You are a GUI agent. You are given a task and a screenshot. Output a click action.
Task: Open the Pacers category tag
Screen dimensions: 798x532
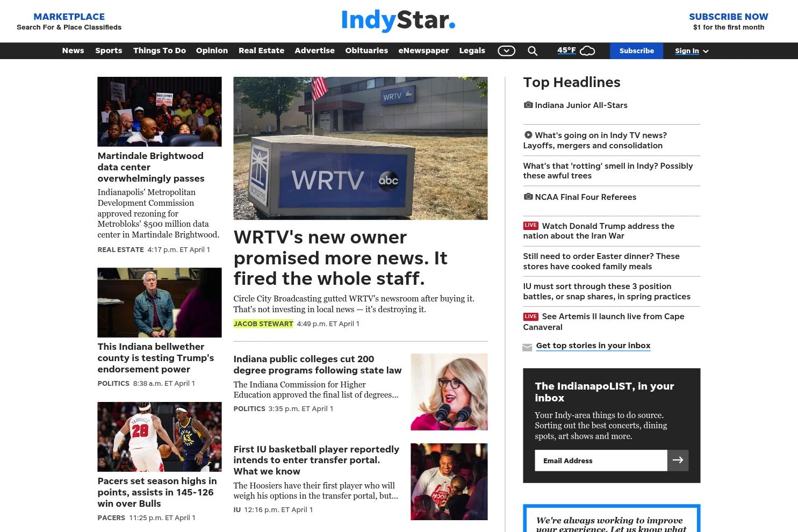tap(111, 517)
